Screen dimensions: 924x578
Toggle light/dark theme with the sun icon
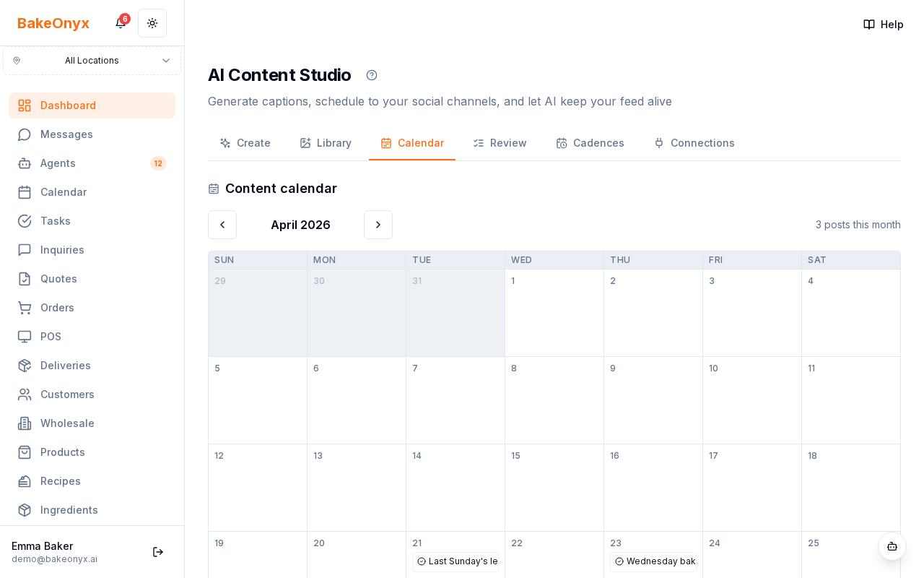tap(152, 23)
